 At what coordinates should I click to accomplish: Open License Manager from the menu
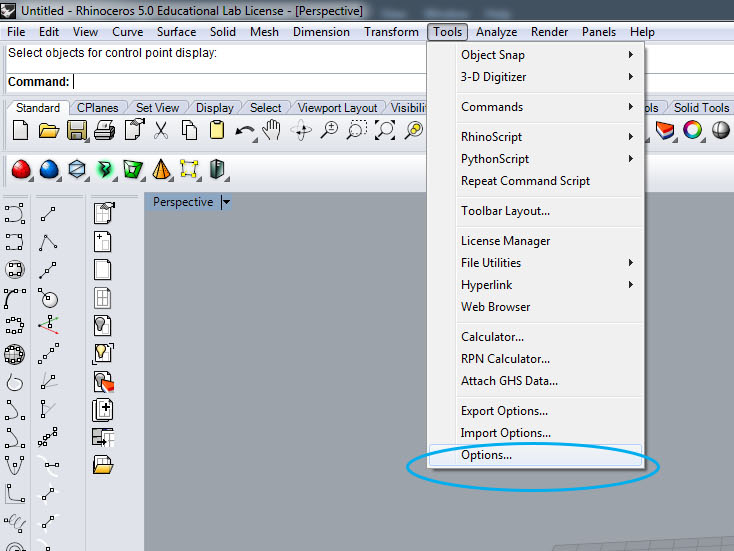click(536, 241)
